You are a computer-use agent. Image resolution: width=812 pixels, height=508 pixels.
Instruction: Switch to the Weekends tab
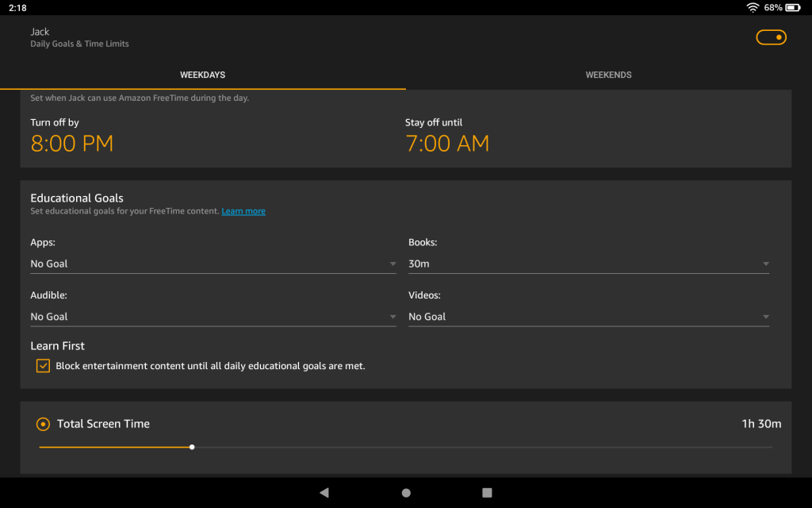click(x=608, y=75)
